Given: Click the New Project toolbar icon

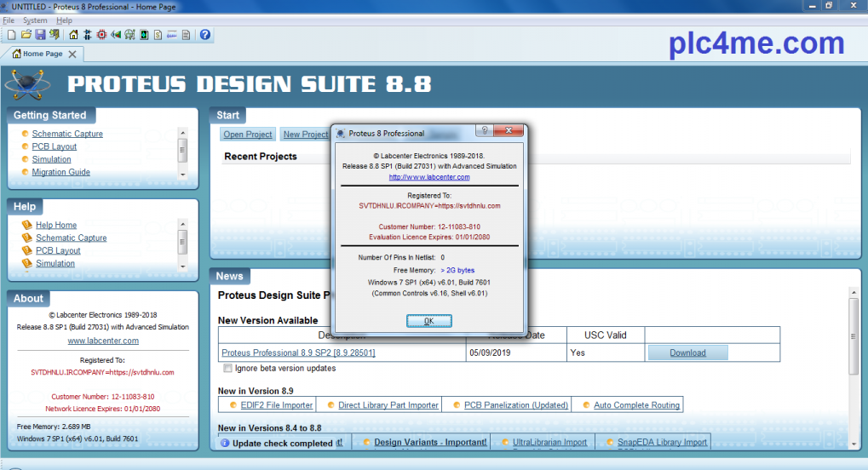Looking at the screenshot, I should click(11, 35).
